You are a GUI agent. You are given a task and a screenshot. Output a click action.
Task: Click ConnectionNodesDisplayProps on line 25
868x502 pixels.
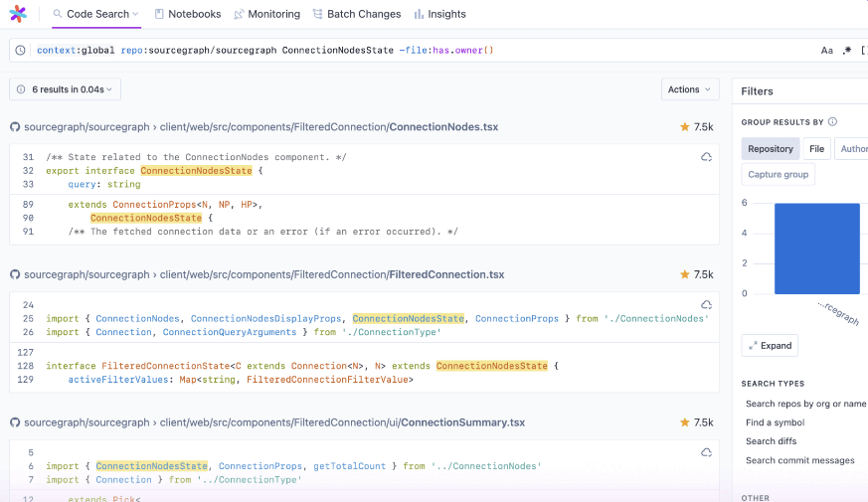pos(265,319)
